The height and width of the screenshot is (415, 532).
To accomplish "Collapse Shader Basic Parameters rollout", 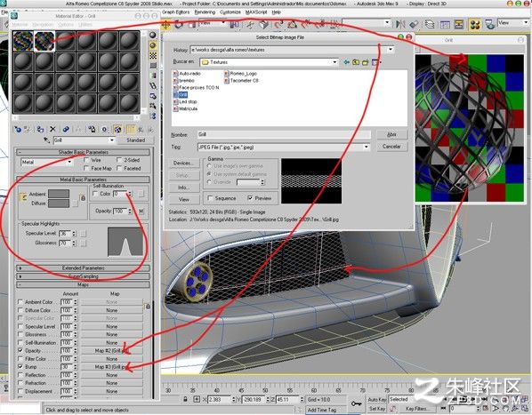I will coord(83,152).
